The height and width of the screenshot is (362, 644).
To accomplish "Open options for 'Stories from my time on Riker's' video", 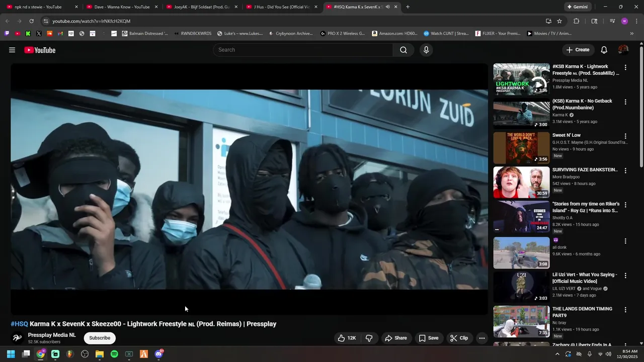I will coord(625,205).
